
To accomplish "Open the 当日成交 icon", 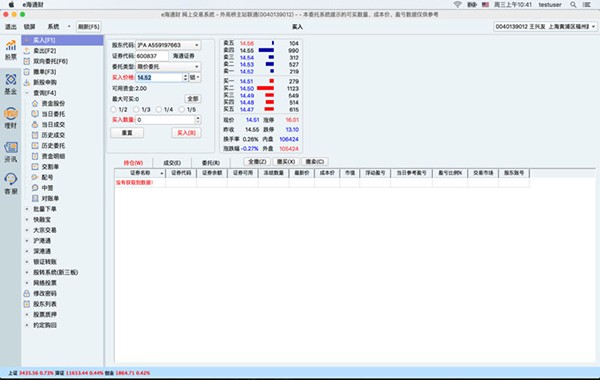I will pyautogui.click(x=35, y=124).
